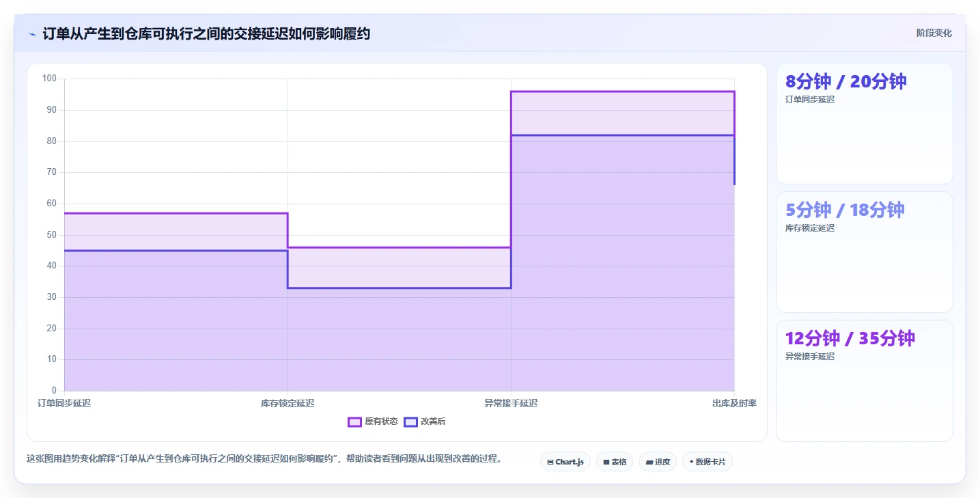Screen dimensions: 980x498
Task: Open the 12分钟 / 35分钟 data card
Action: point(864,381)
